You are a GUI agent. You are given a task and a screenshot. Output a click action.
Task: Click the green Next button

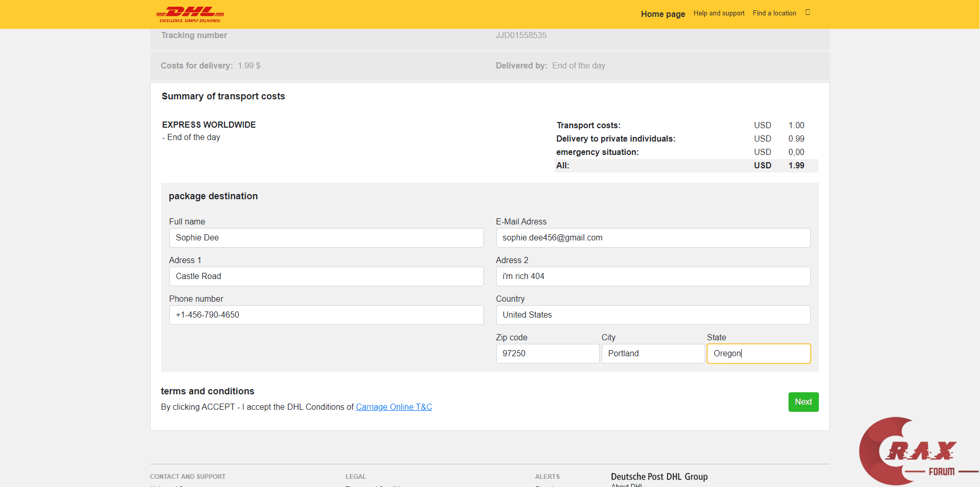click(803, 402)
